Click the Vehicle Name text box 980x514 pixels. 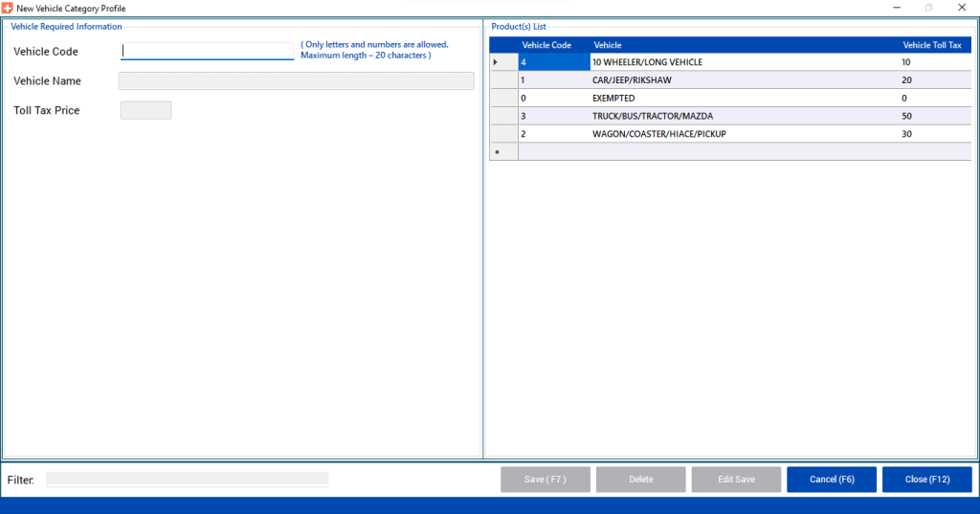296,81
